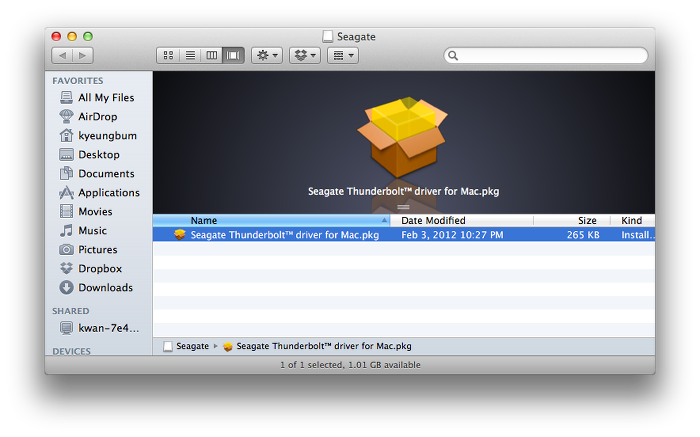This screenshot has height=437, width=700.
Task: Click the FAVORITES sidebar heading
Action: click(x=78, y=81)
